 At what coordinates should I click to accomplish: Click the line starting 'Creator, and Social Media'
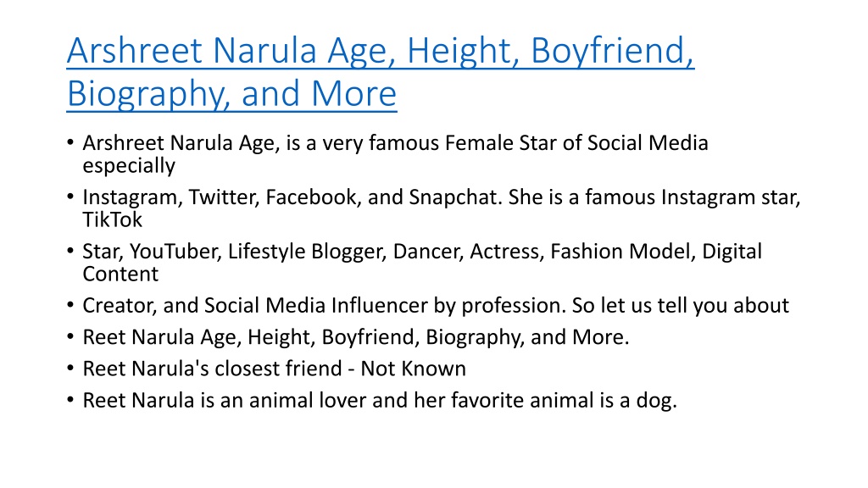436,306
